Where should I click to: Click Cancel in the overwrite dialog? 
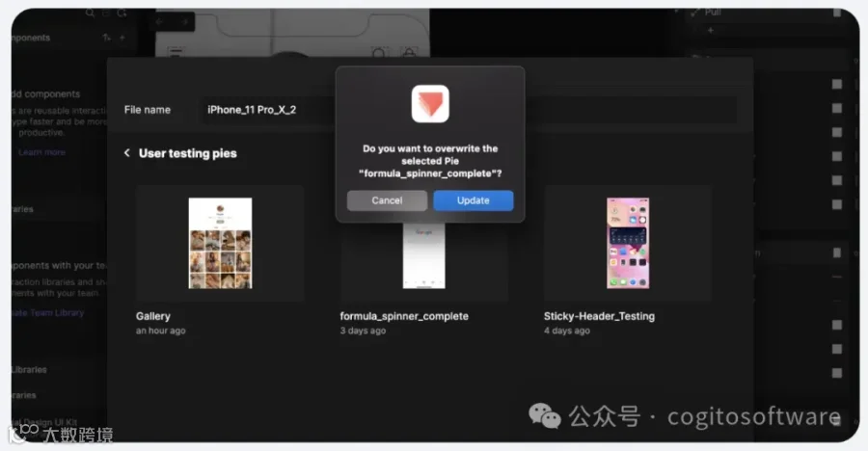tap(387, 200)
